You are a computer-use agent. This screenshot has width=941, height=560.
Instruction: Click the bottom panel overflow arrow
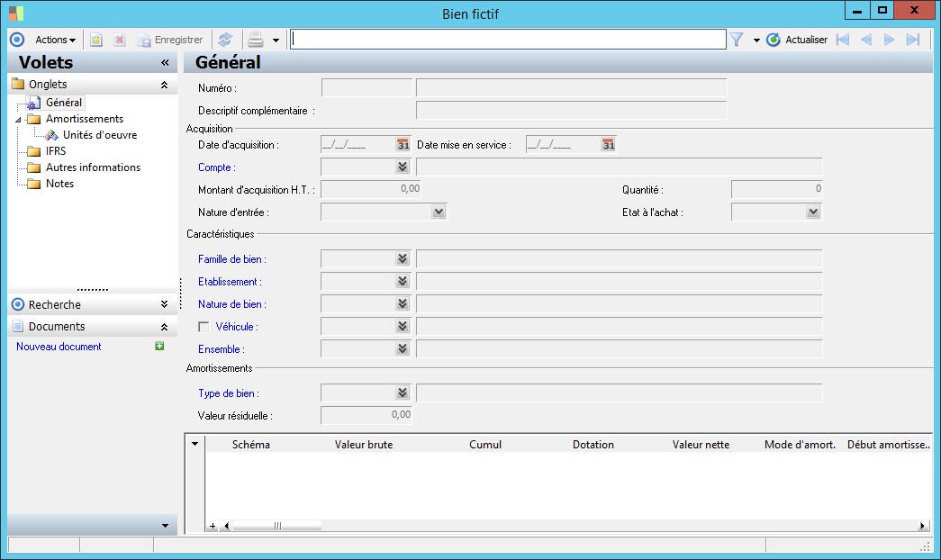[x=165, y=526]
